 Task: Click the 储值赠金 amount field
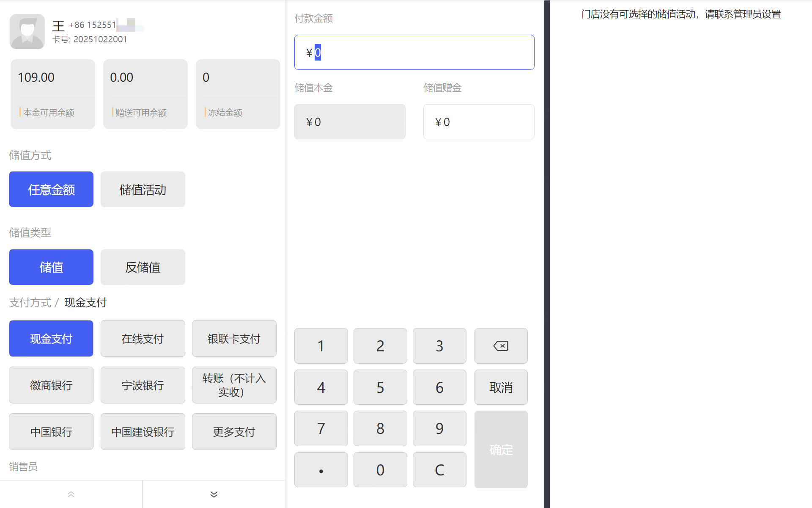[478, 122]
